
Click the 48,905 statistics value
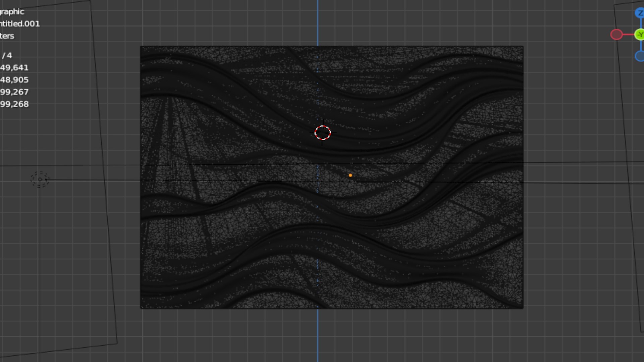click(x=14, y=80)
